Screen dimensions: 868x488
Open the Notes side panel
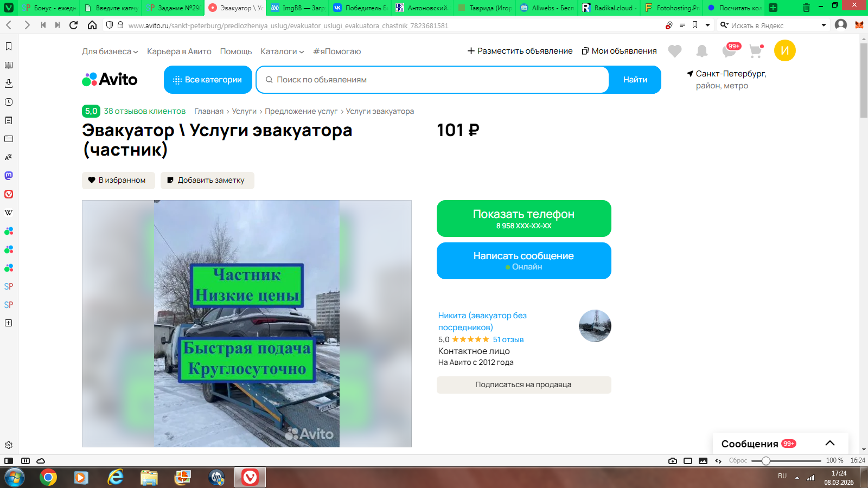click(9, 120)
